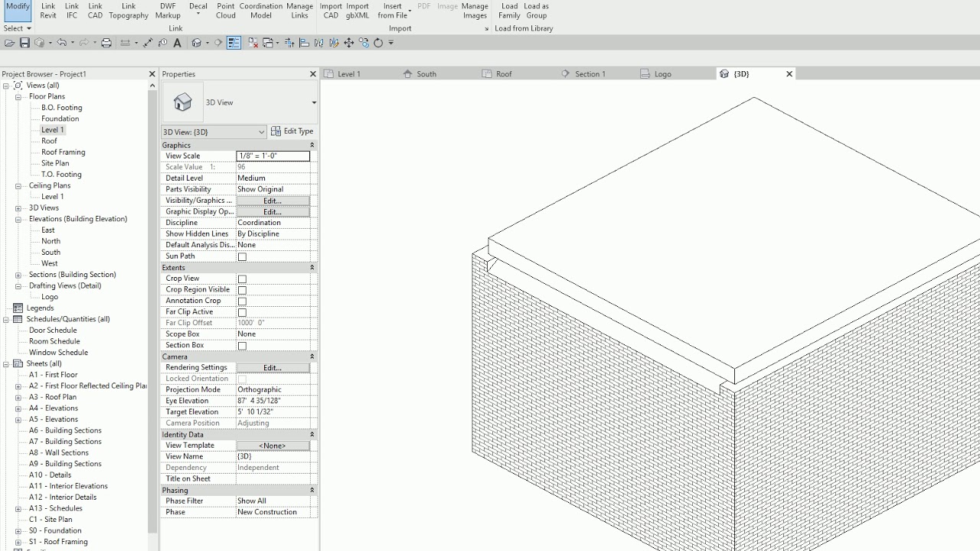Click the Measure between two references icon

[x=125, y=43]
